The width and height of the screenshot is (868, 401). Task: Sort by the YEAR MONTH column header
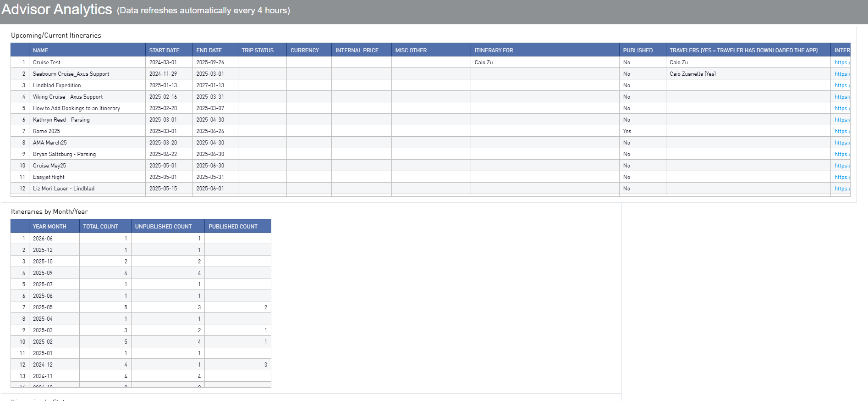tap(49, 227)
